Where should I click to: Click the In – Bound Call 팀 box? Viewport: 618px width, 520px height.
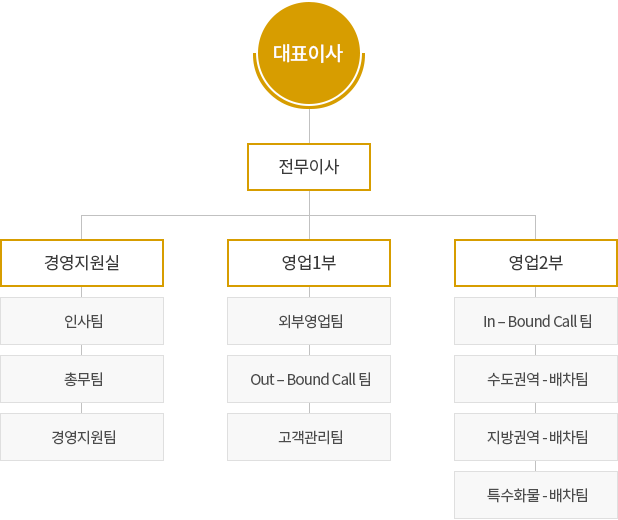[536, 321]
